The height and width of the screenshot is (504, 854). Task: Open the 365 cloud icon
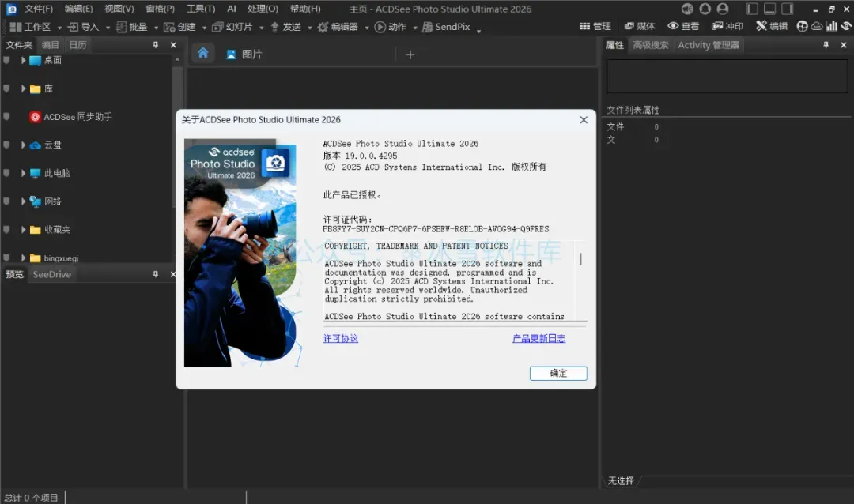[x=816, y=26]
